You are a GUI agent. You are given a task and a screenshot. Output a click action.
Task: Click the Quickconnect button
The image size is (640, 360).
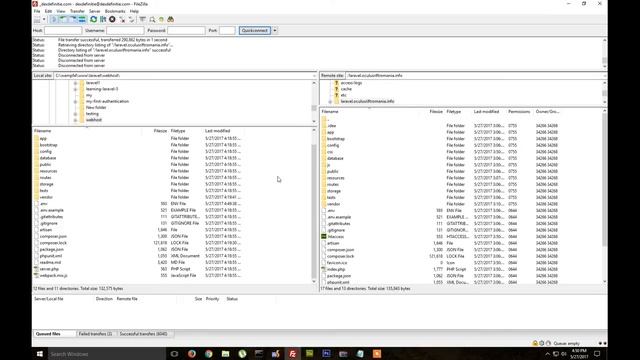point(255,31)
